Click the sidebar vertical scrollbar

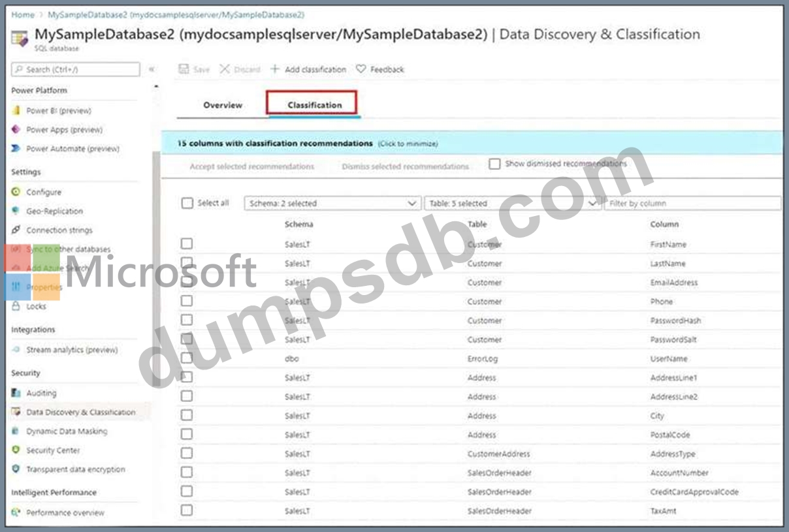pyautogui.click(x=155, y=261)
